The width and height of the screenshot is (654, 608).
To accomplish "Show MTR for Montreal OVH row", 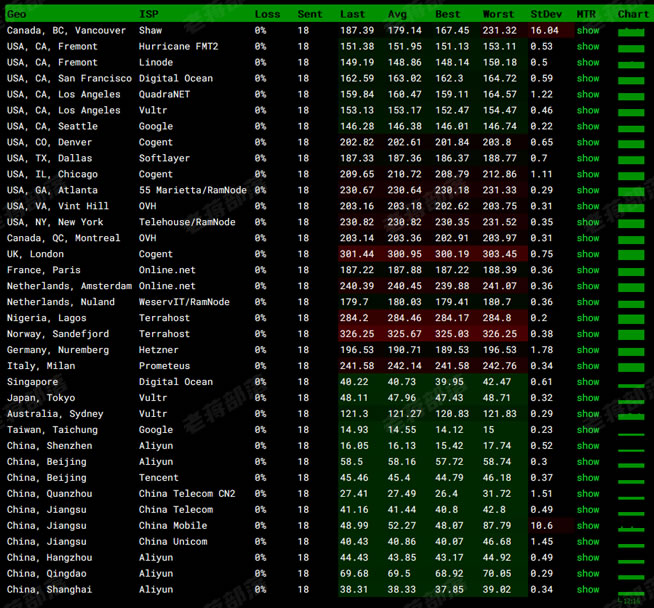I will 588,238.
